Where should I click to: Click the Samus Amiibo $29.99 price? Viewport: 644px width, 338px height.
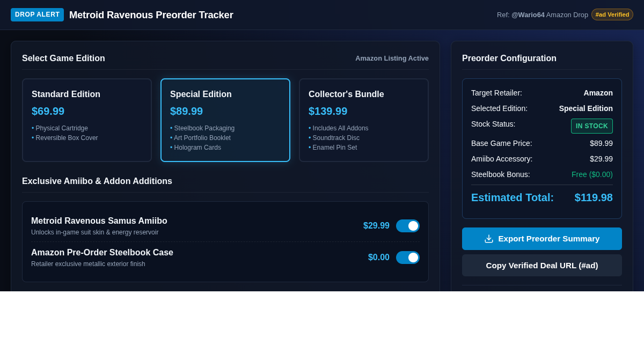coord(376,226)
